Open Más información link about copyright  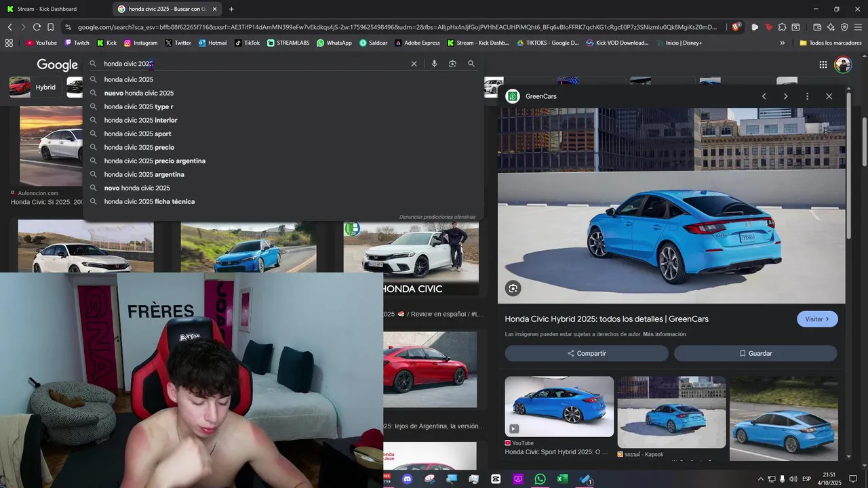coord(665,334)
